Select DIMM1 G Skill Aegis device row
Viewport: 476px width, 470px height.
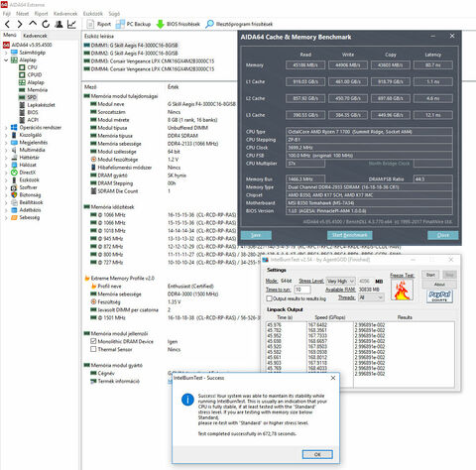pos(131,46)
